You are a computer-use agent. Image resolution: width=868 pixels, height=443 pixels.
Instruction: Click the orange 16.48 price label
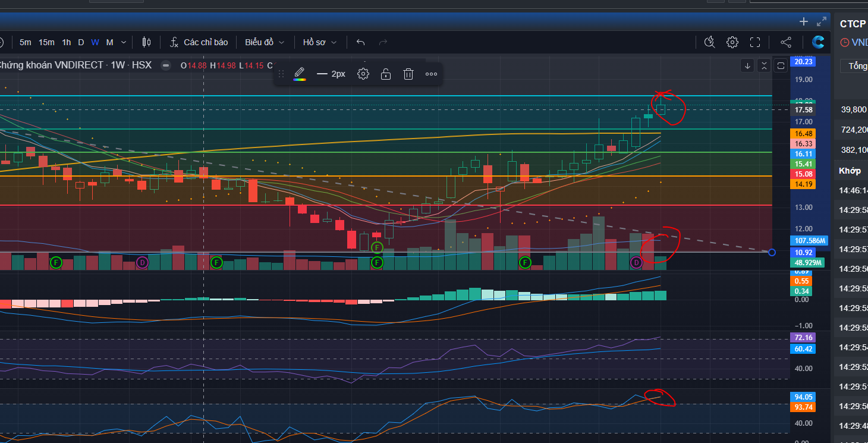803,134
